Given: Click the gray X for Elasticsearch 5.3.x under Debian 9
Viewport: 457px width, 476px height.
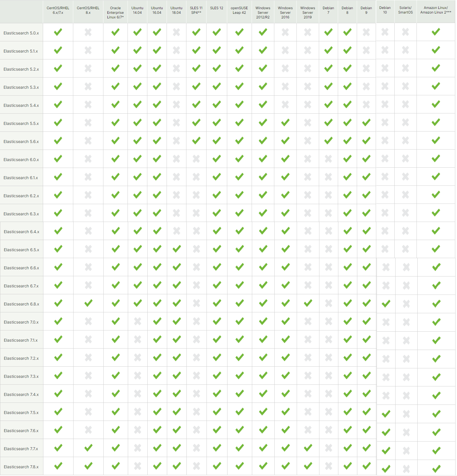Looking at the screenshot, I should coord(366,86).
